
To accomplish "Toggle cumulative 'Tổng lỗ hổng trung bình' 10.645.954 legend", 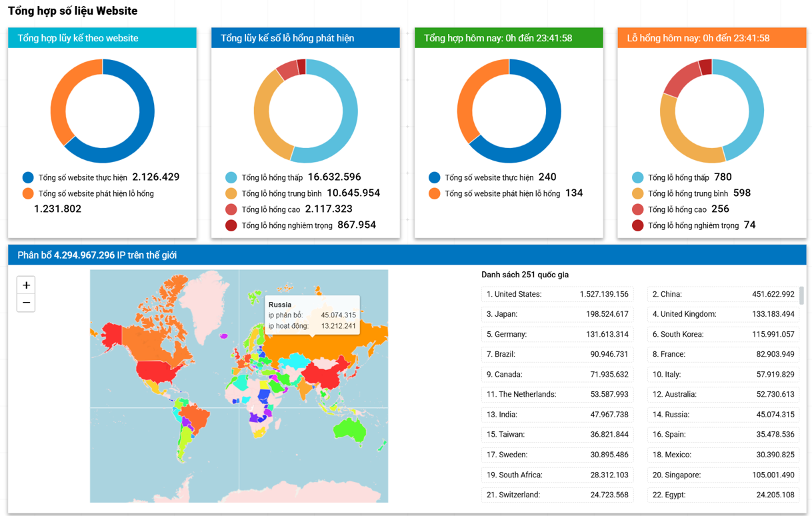I will tap(231, 193).
